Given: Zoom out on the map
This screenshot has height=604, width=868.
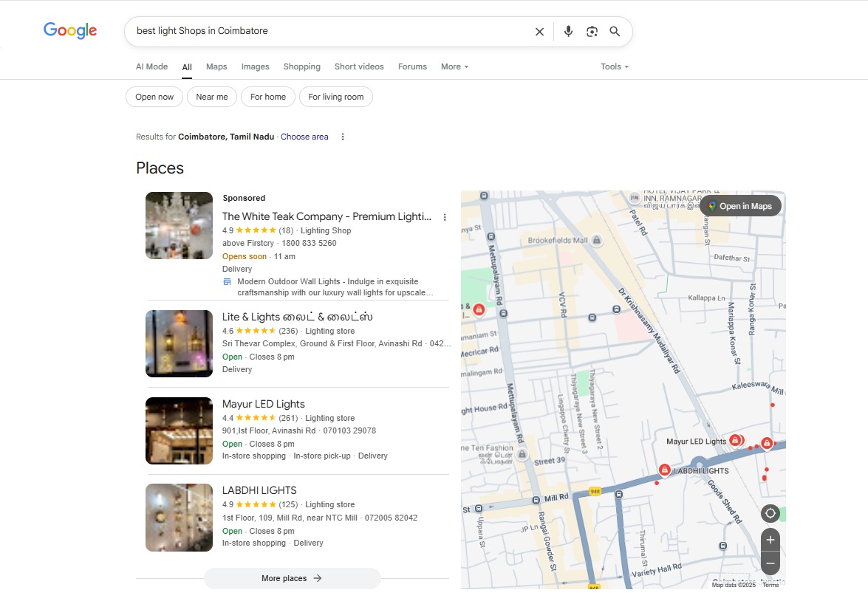Looking at the screenshot, I should click(x=770, y=563).
